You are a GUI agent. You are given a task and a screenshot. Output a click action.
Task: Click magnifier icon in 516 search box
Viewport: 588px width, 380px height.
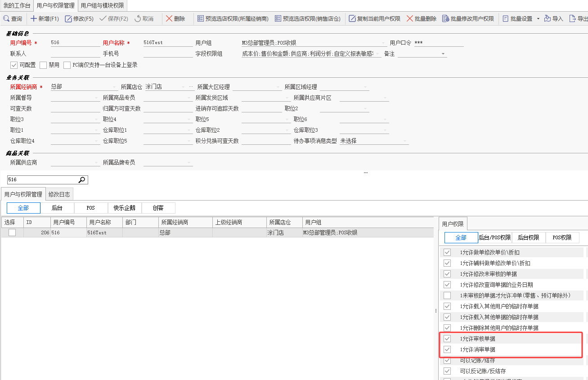[82, 180]
